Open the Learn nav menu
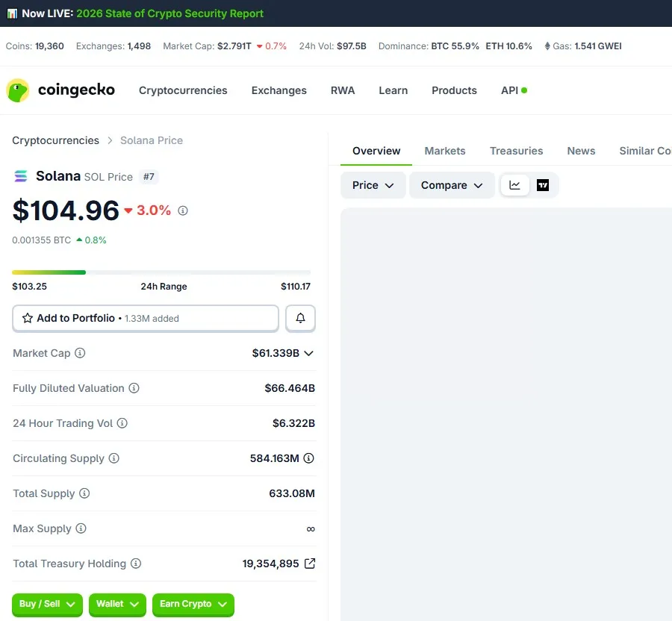Image resolution: width=672 pixels, height=621 pixels. pos(393,90)
